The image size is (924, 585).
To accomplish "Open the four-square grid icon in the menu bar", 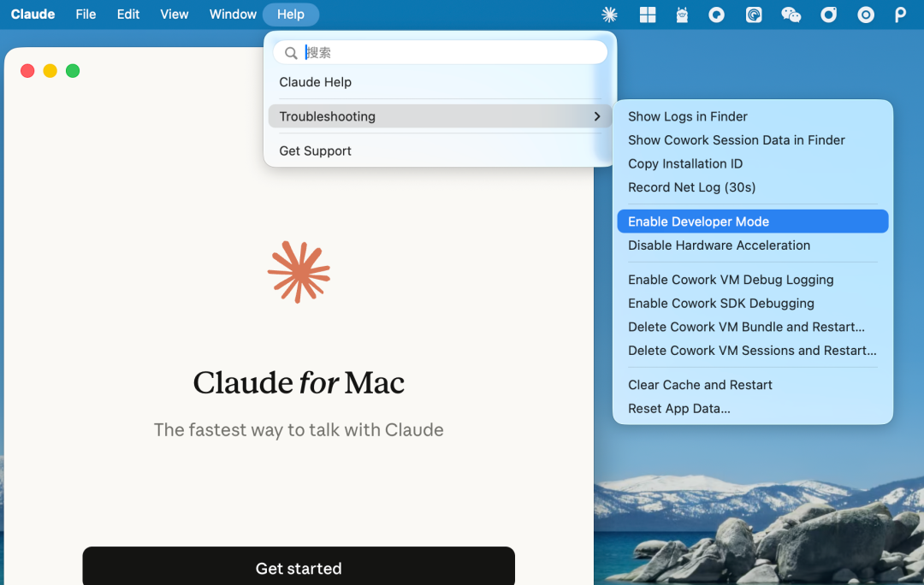I will [x=647, y=15].
